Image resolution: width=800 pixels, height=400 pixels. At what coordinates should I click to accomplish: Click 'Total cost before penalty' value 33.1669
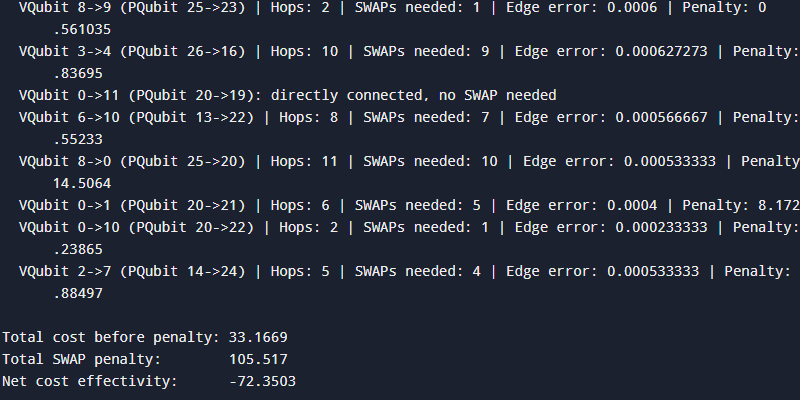258,337
